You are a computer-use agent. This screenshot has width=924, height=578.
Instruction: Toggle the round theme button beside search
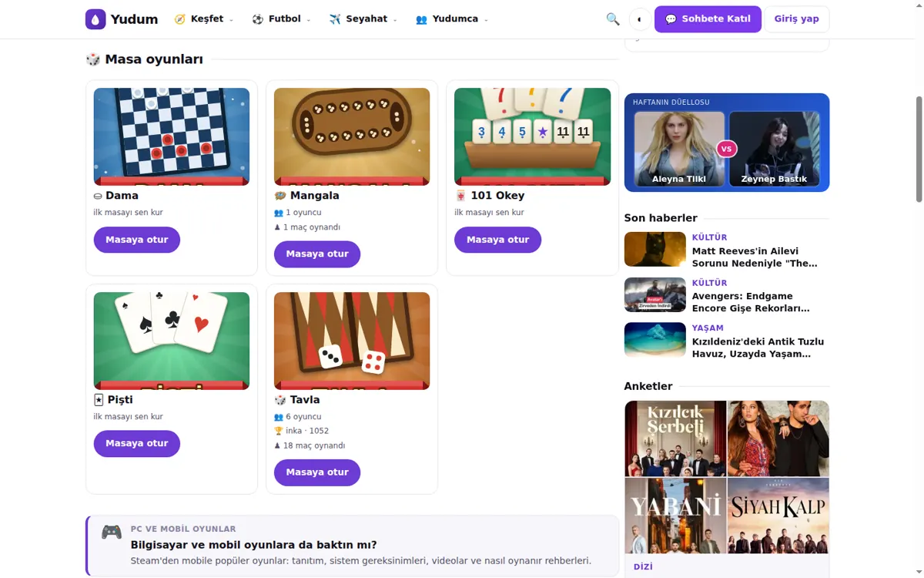pyautogui.click(x=640, y=19)
